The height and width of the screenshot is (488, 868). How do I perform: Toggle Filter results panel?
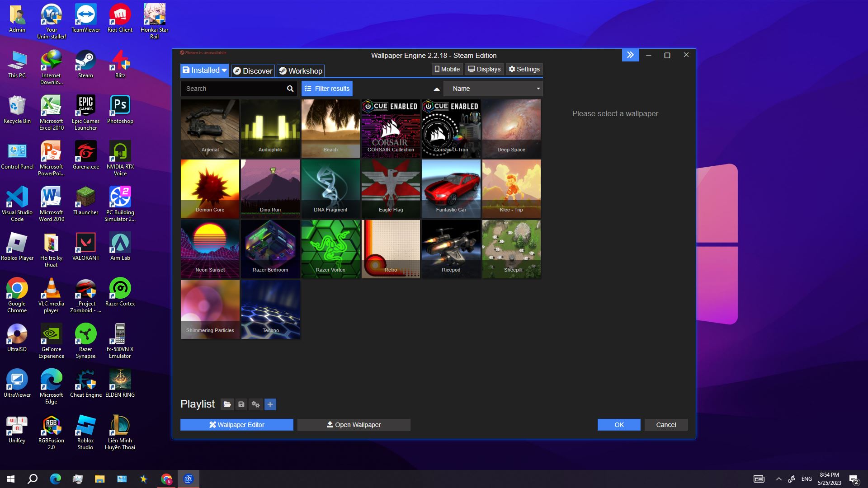(327, 89)
